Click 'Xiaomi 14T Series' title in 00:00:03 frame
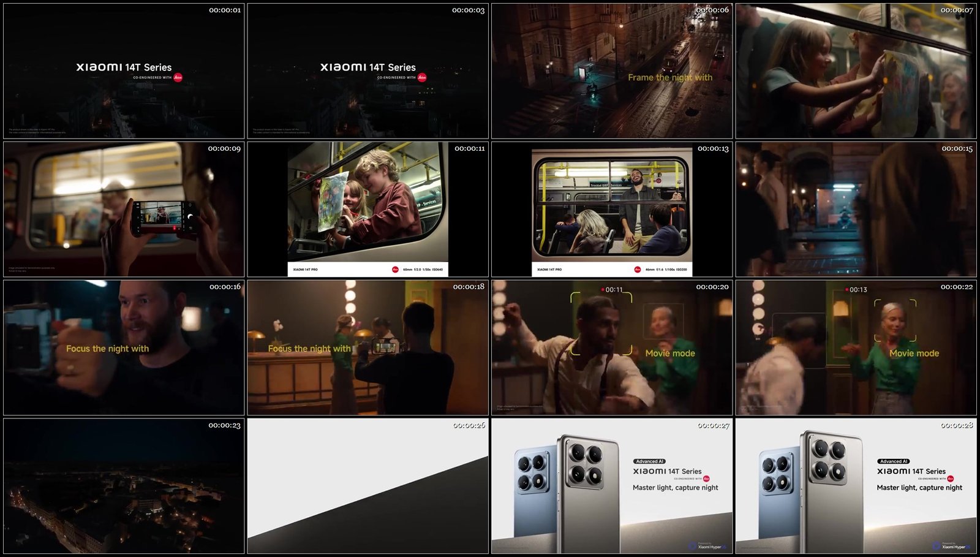The image size is (980, 557). tap(367, 67)
